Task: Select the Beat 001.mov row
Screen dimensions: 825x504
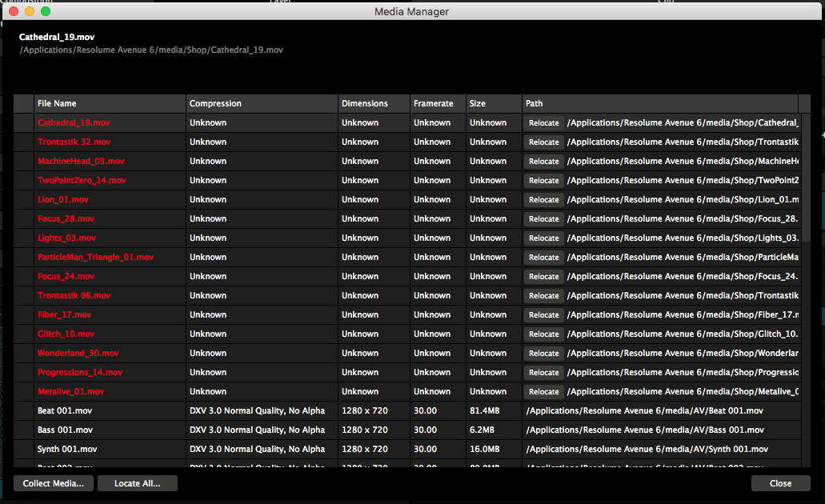Action: (407, 411)
